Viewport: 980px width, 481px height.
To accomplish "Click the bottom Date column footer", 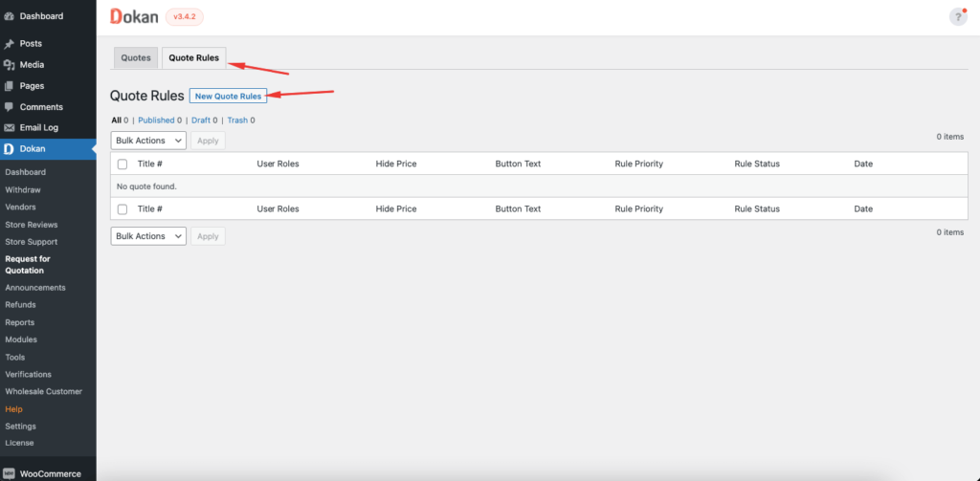I will coord(863,209).
